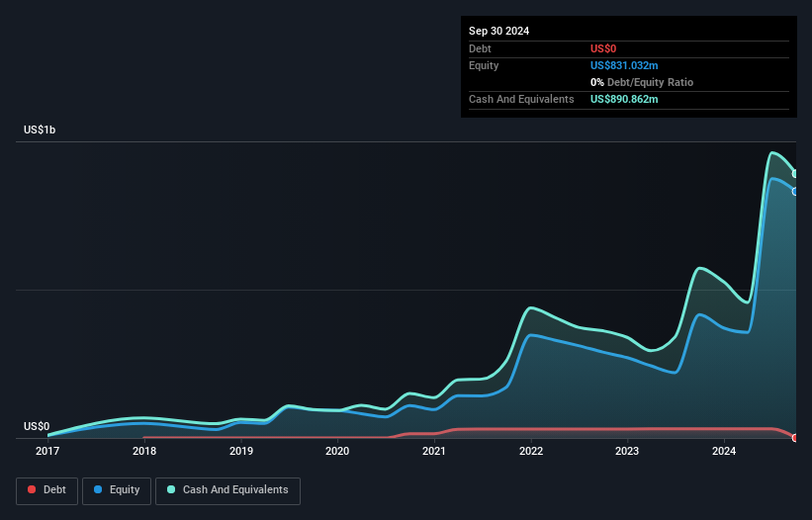The width and height of the screenshot is (812, 520).
Task: Click the US$0 y-axis label
Action: coord(37,426)
